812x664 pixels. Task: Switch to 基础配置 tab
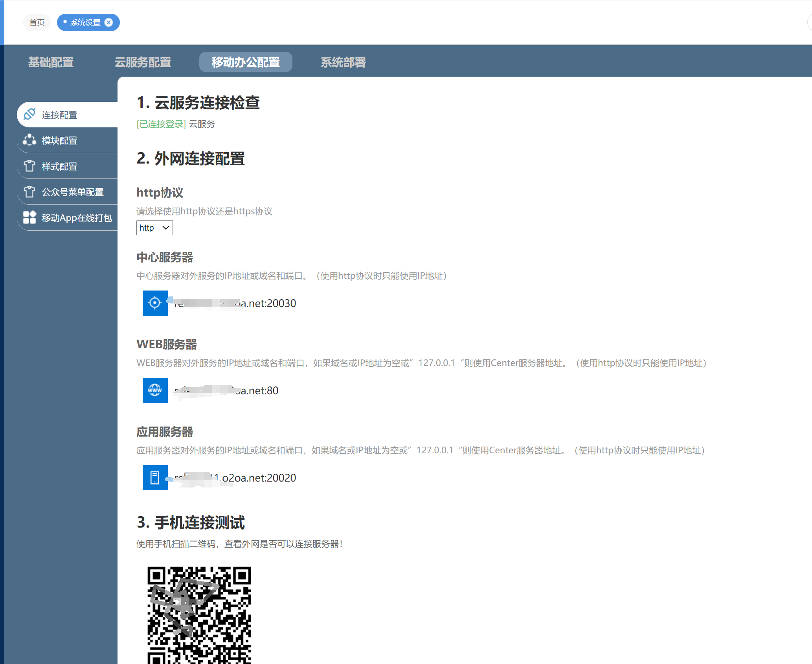pos(51,62)
